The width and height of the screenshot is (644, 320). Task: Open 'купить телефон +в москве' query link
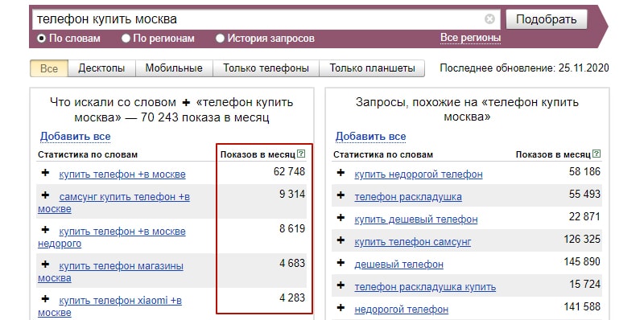click(x=122, y=174)
